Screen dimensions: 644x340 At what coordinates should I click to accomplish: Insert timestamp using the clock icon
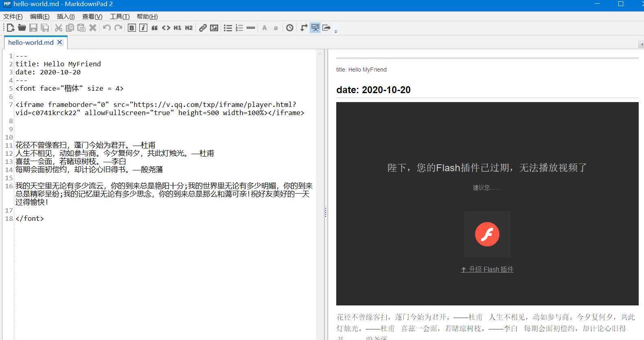(x=290, y=28)
